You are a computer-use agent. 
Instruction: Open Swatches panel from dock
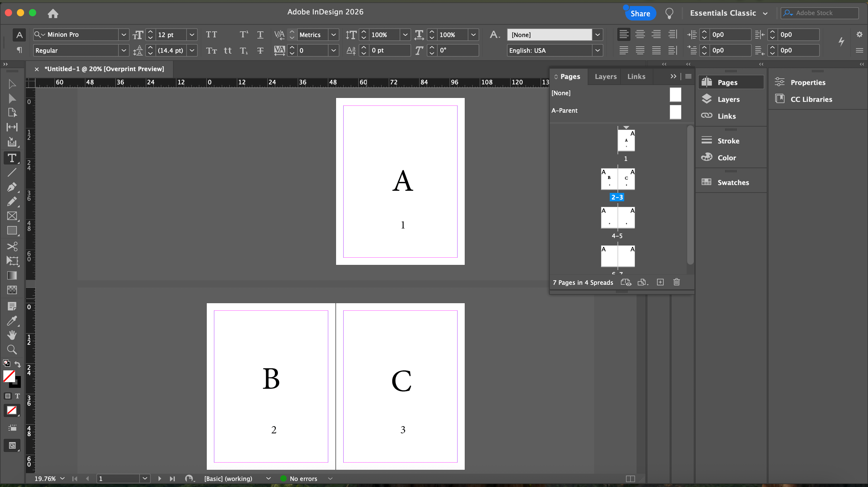[x=733, y=182]
